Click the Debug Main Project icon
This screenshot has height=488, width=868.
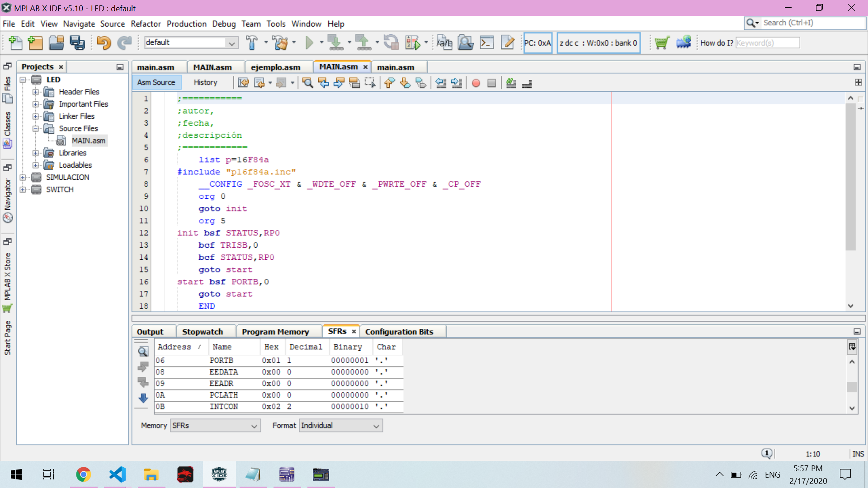[x=413, y=43]
